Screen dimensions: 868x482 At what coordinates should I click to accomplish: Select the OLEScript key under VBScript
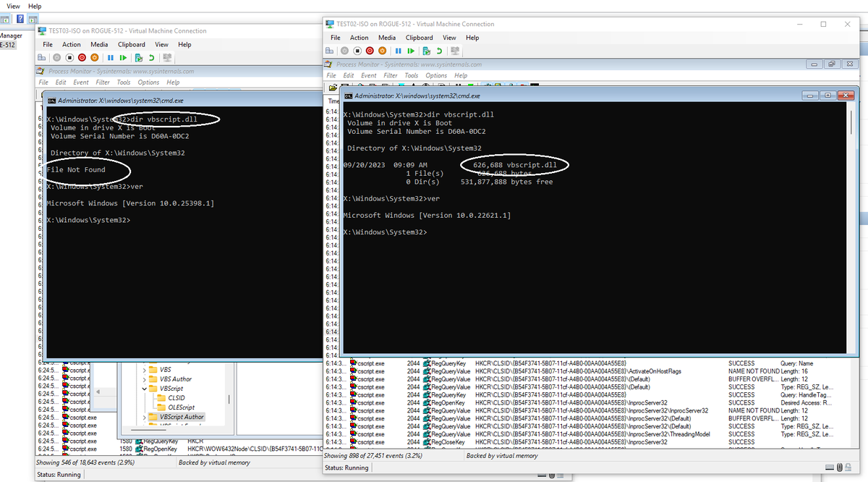coord(181,407)
